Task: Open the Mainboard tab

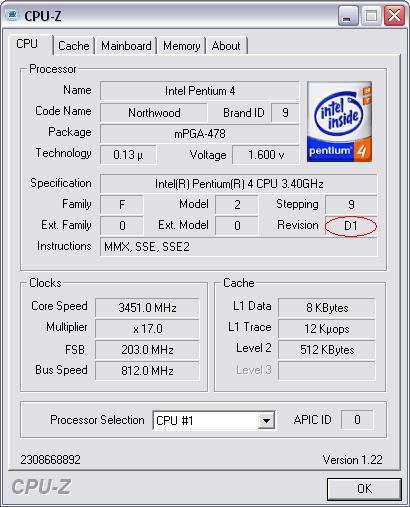Action: point(126,46)
